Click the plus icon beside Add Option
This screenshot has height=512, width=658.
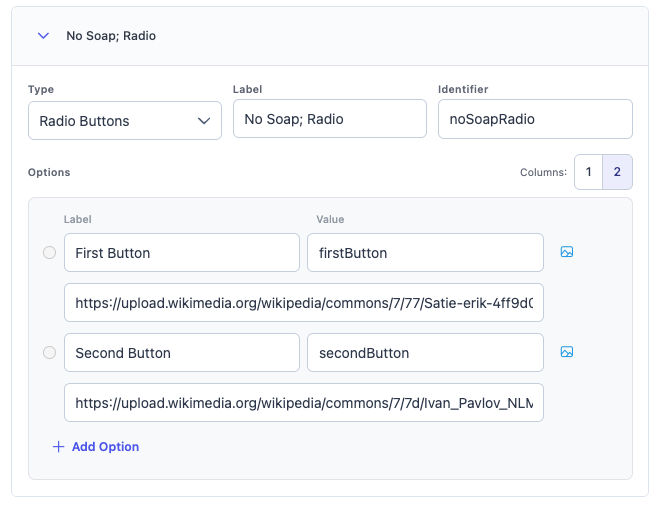(58, 447)
